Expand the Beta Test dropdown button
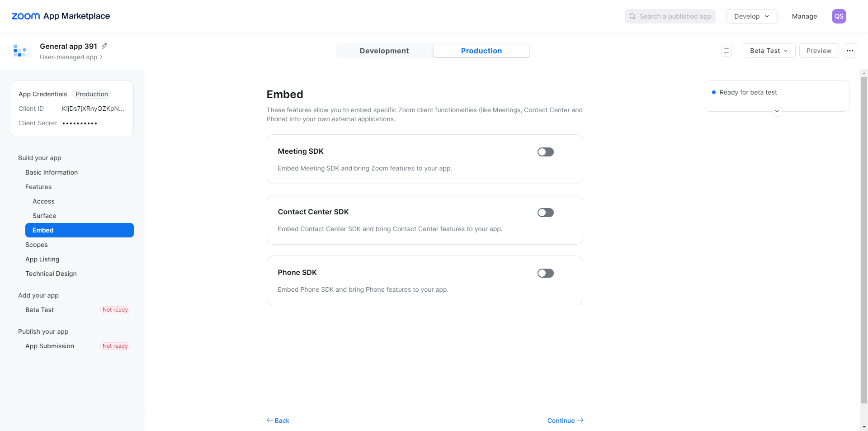Viewport: 868px width, 431px height. click(769, 51)
